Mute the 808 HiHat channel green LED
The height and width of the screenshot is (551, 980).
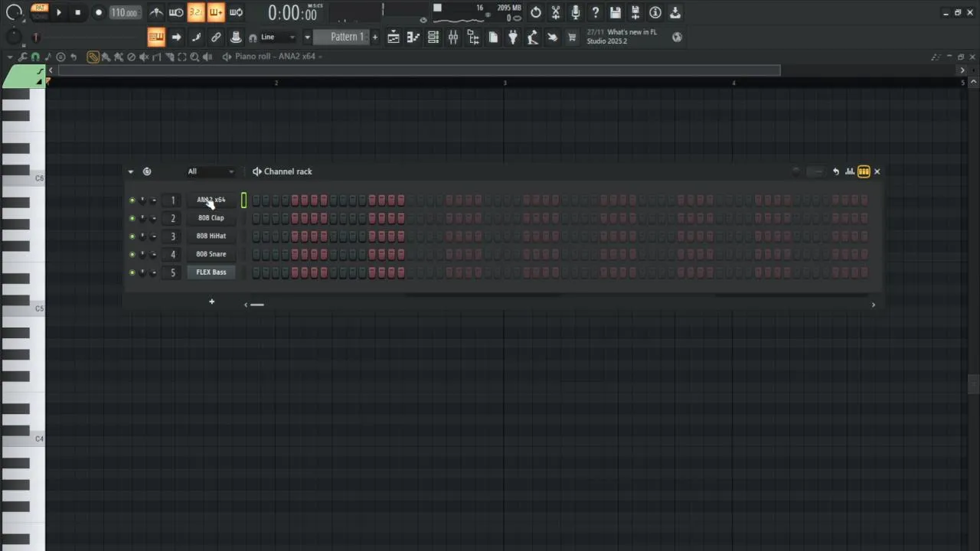pyautogui.click(x=132, y=236)
